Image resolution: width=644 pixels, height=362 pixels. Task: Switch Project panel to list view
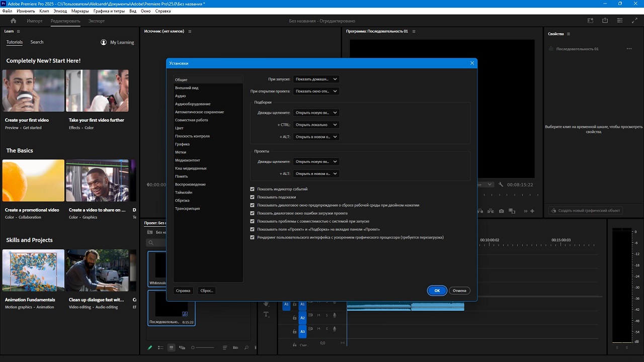point(160,347)
